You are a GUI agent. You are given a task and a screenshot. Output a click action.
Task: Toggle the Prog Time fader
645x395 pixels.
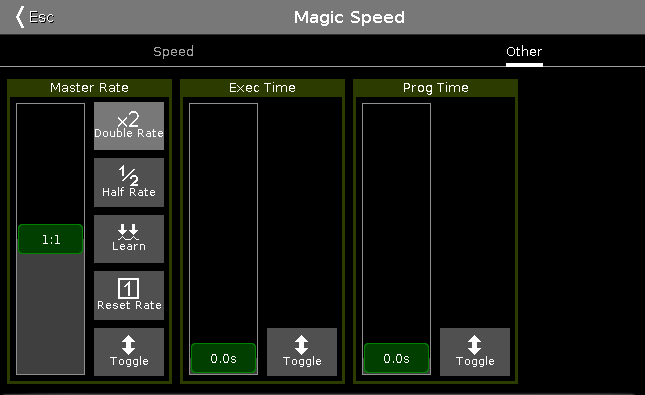click(x=475, y=352)
